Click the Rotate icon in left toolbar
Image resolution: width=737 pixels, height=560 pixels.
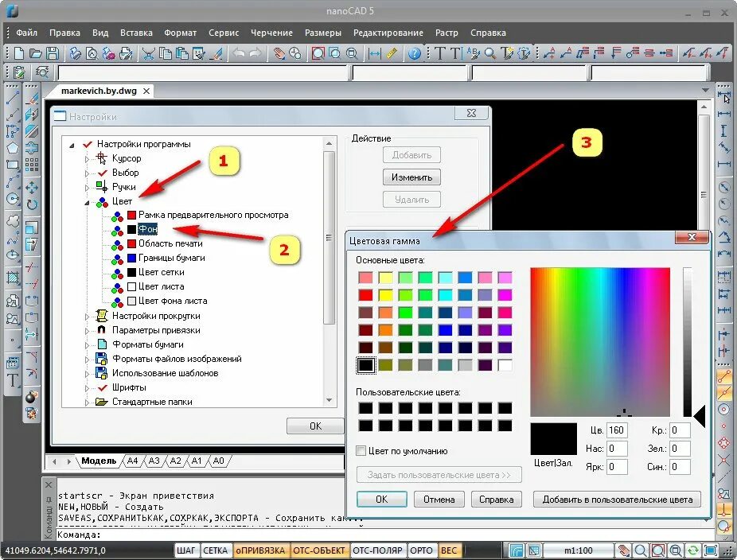coord(32,204)
